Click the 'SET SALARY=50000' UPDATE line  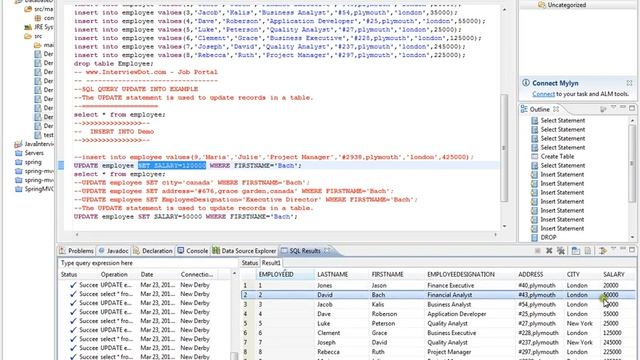coord(186,217)
